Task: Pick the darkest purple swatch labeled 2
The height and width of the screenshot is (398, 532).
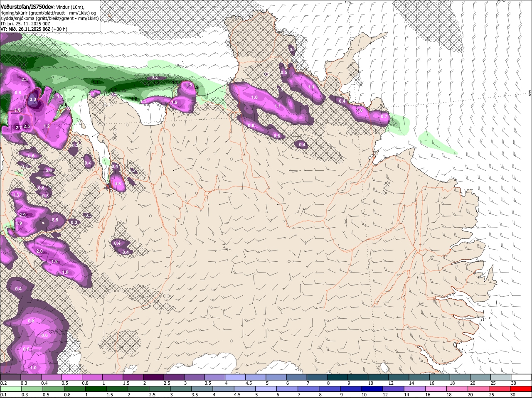Action: (153, 377)
